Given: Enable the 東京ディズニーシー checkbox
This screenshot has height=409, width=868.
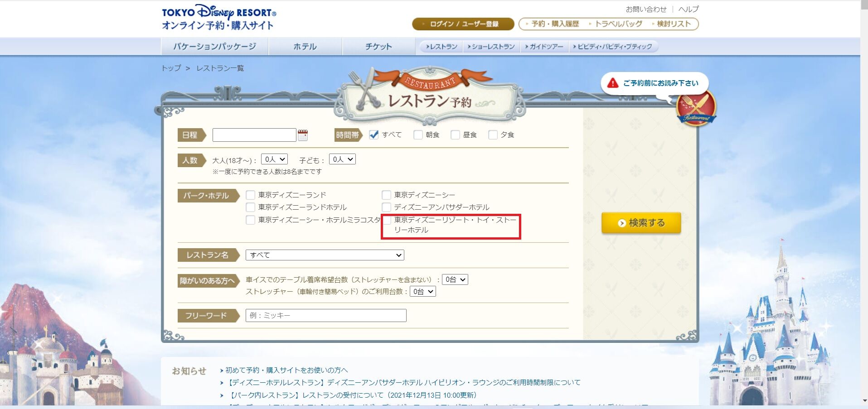Looking at the screenshot, I should 386,194.
